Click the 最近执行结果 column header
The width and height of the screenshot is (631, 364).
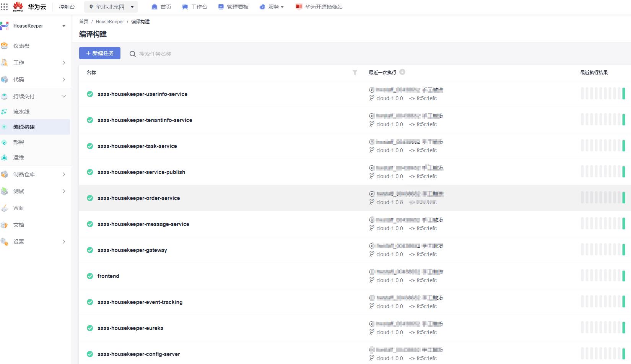coord(594,72)
